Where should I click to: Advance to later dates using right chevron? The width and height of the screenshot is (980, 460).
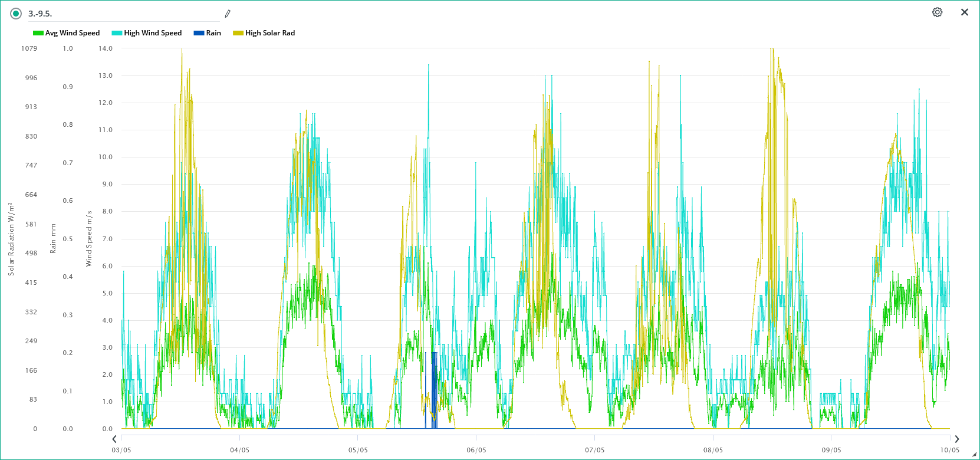point(956,439)
